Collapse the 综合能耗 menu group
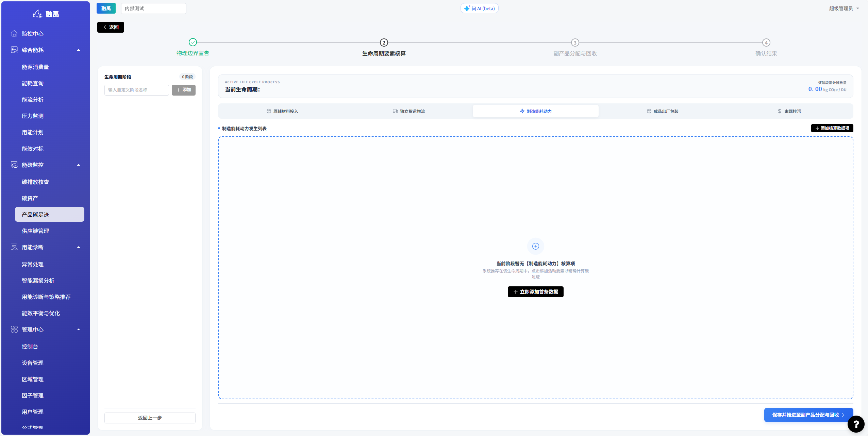This screenshot has width=868, height=436. pos(79,50)
